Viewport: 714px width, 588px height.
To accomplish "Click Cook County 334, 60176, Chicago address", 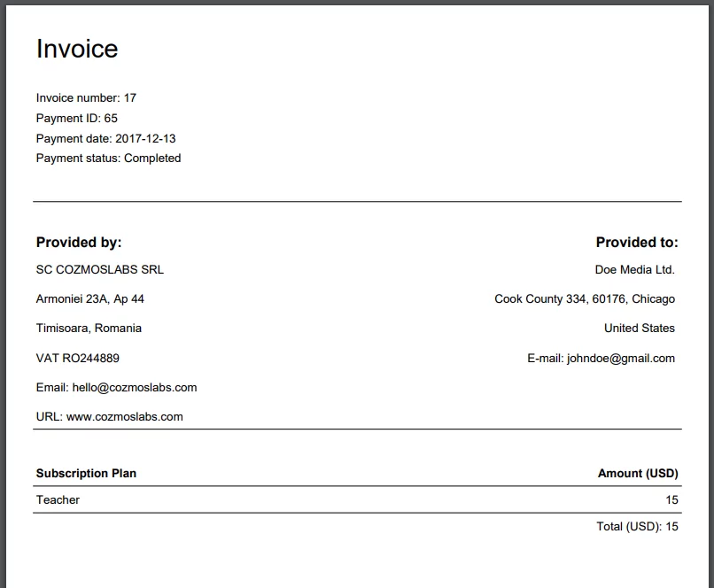I will [x=585, y=299].
